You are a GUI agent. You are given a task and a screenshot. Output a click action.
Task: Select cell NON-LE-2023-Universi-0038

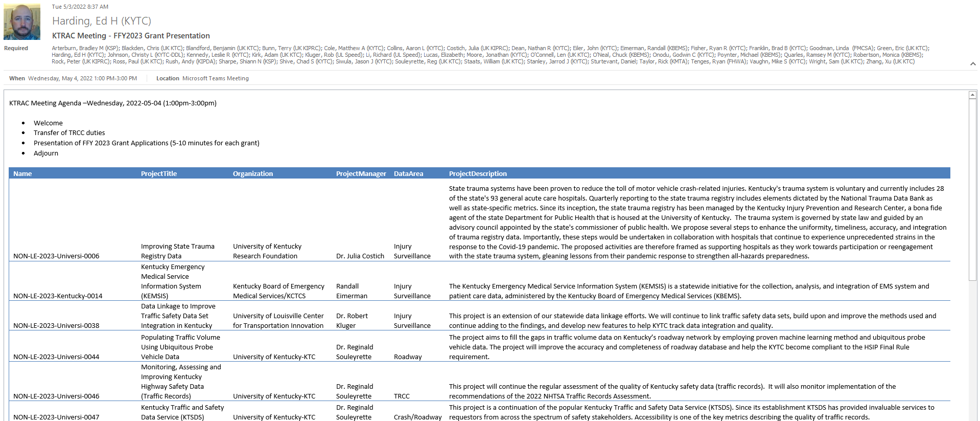pos(56,326)
